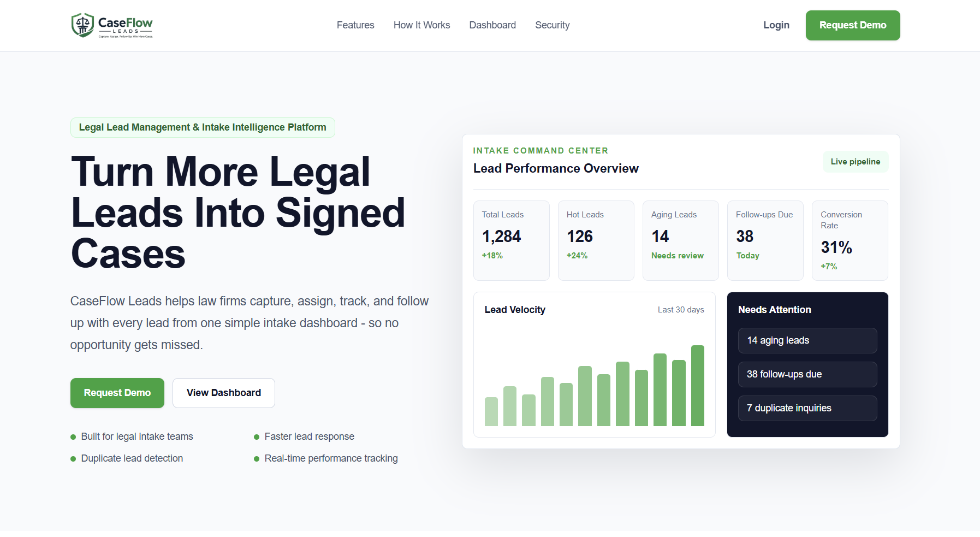
Task: Open 7 duplicate inquiries item
Action: pyautogui.click(x=807, y=408)
